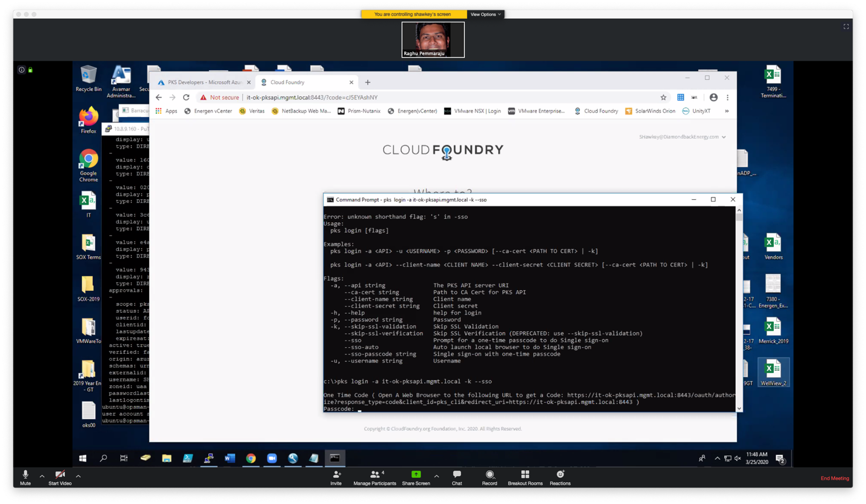Switch to Zoom app on Windows taskbar
The width and height of the screenshot is (866, 504).
pos(271,459)
